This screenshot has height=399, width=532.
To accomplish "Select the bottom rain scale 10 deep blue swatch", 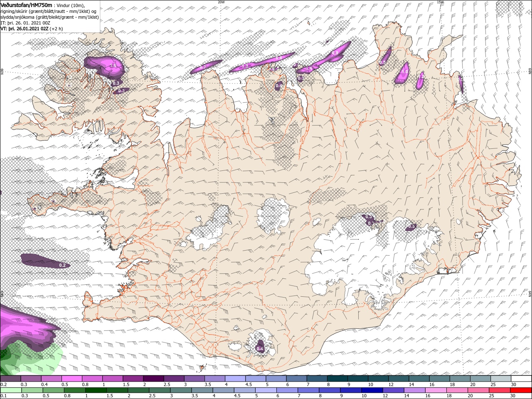I will (x=372, y=390).
